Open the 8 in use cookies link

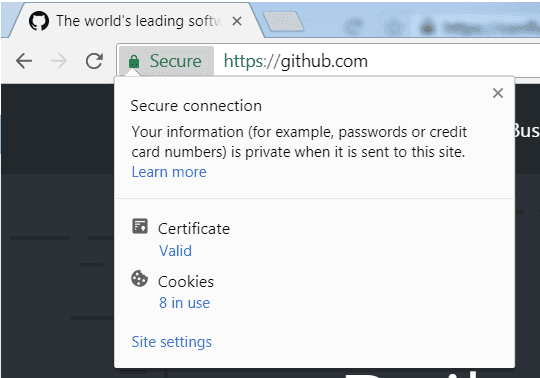(185, 303)
